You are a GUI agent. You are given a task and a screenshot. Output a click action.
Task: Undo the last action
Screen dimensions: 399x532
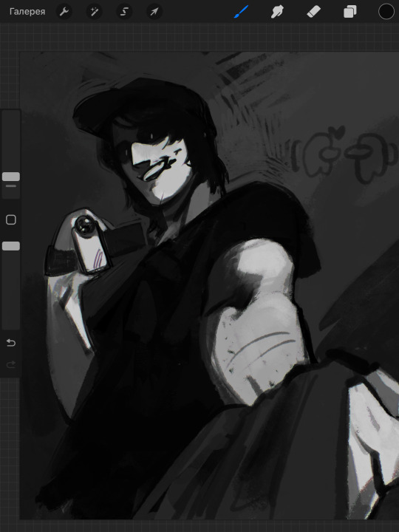coord(11,343)
